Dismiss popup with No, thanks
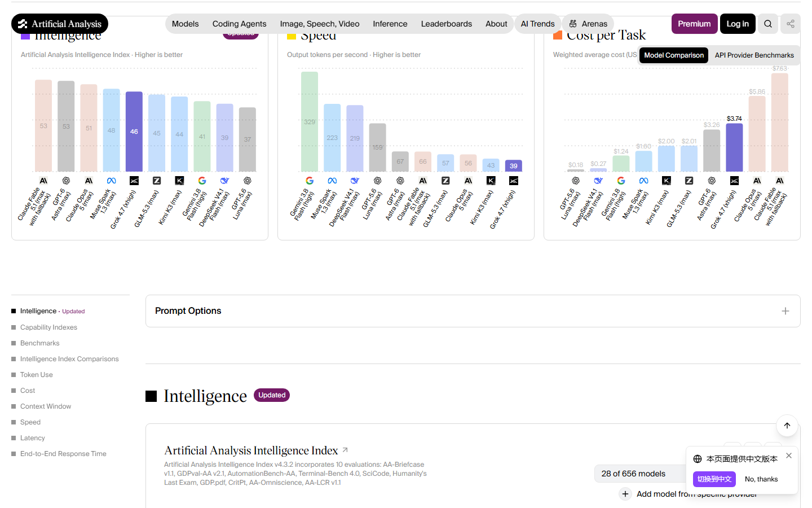The image size is (812, 508). [761, 479]
